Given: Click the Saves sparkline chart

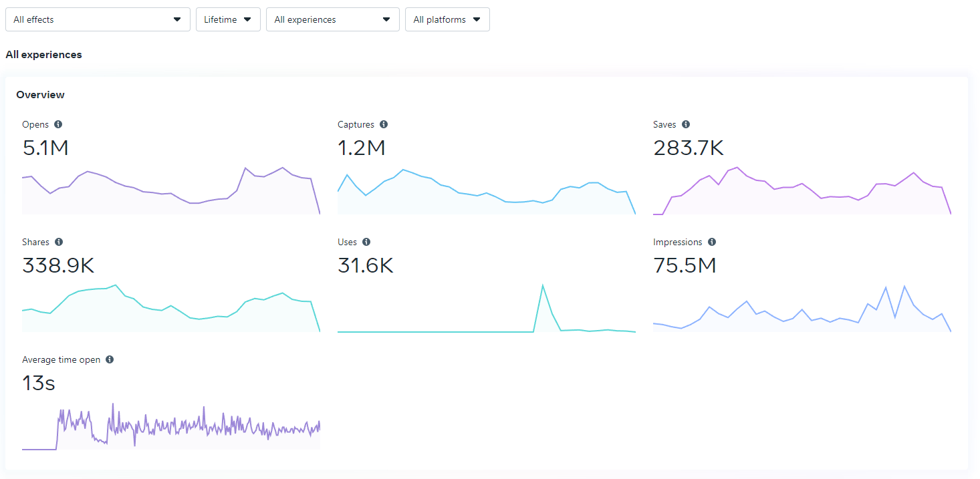Looking at the screenshot, I should [802, 190].
